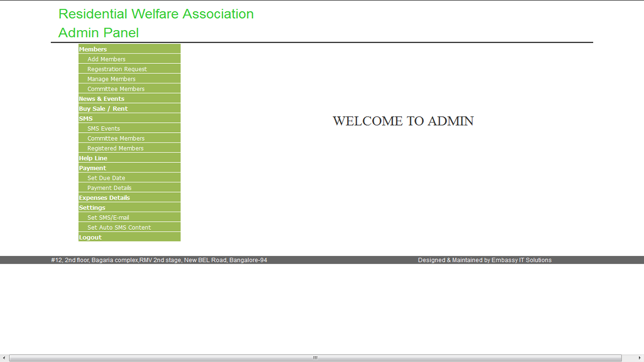Open Set Due Date page

pyautogui.click(x=129, y=177)
